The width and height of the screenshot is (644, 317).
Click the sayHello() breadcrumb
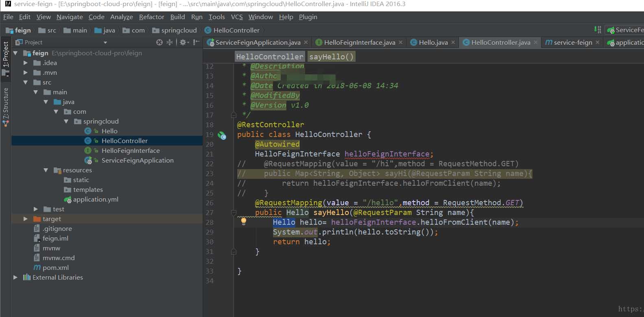[331, 56]
